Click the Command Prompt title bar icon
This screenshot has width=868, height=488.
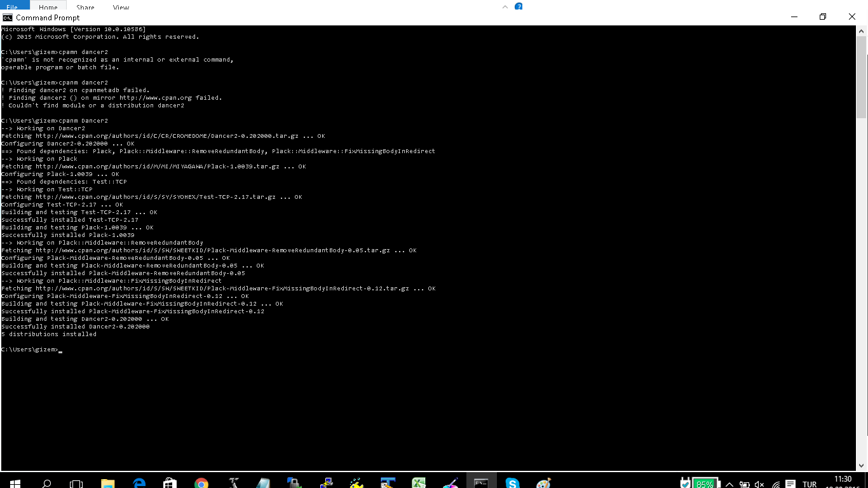coord(8,17)
